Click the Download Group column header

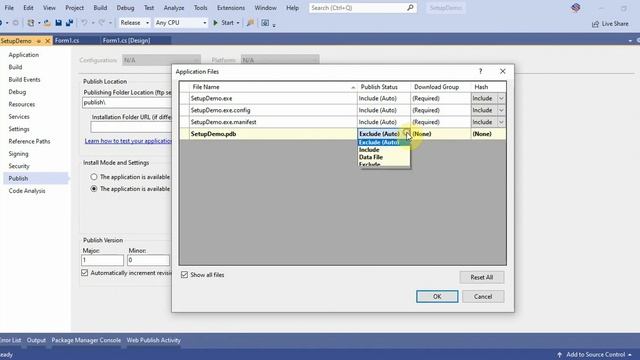(x=440, y=87)
